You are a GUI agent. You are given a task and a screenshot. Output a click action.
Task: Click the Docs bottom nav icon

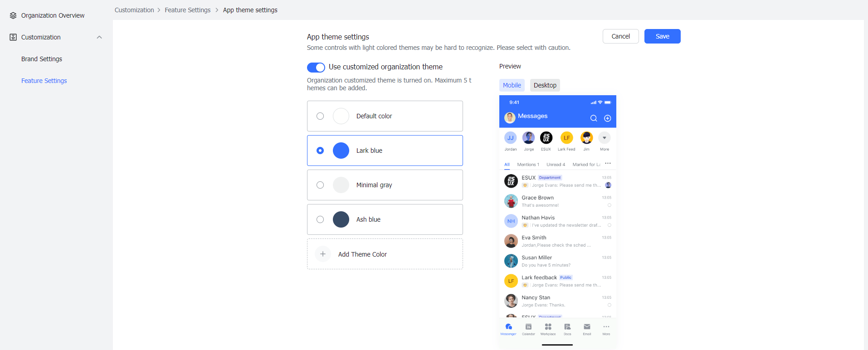(x=567, y=327)
